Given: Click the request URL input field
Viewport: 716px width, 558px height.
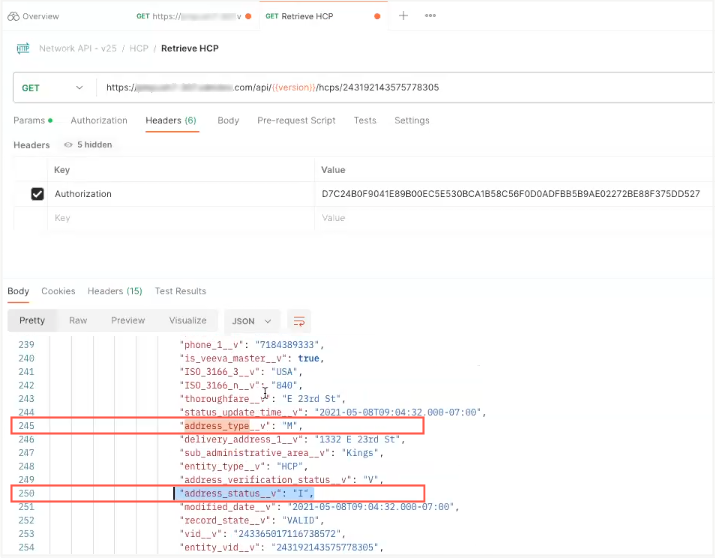Looking at the screenshot, I should click(400, 88).
